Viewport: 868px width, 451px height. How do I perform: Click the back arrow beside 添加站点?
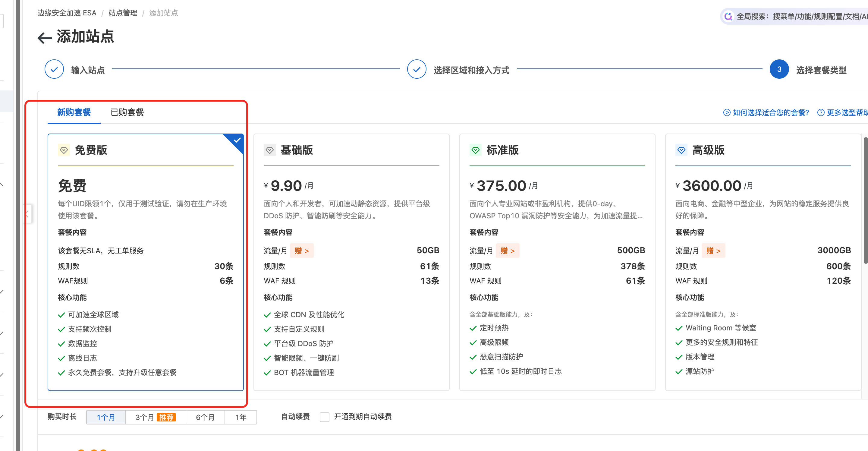click(45, 38)
